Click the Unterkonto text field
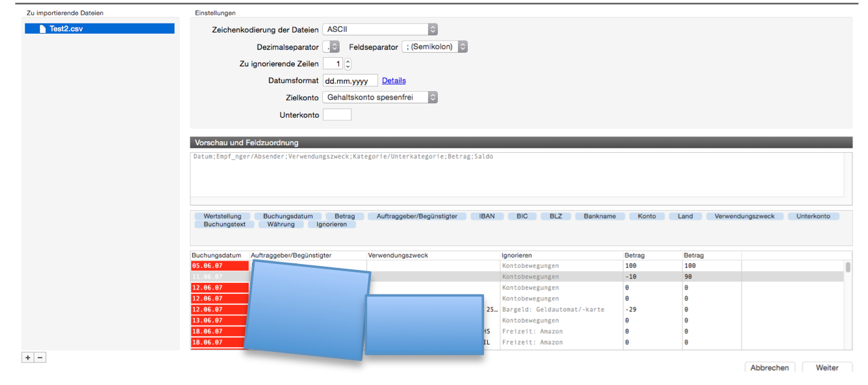Screen dimensions: 868x385 (337, 114)
